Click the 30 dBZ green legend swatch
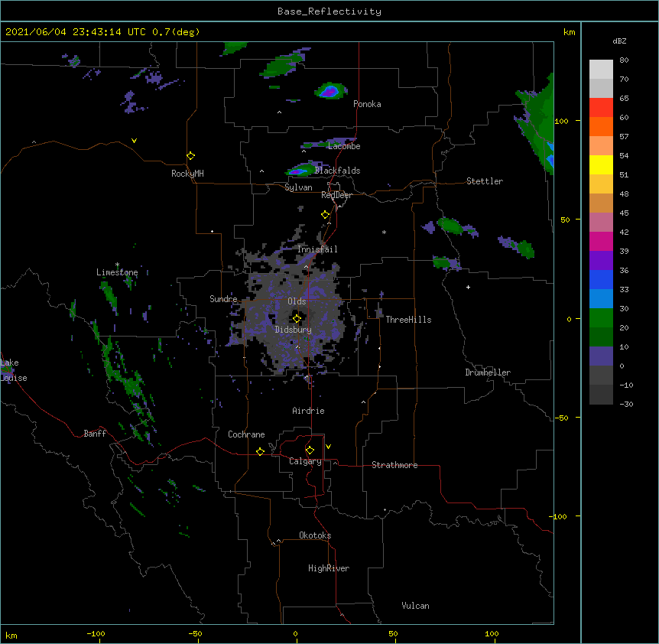Viewport: 659px width, 644px height. click(x=601, y=318)
